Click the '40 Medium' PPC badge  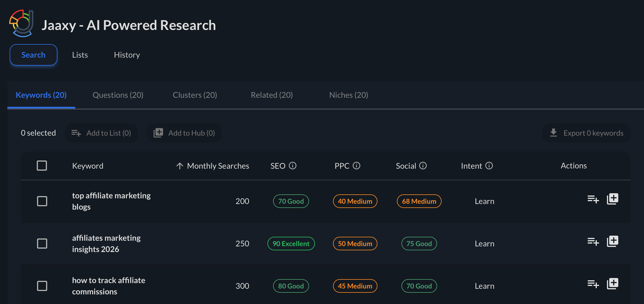(x=355, y=201)
